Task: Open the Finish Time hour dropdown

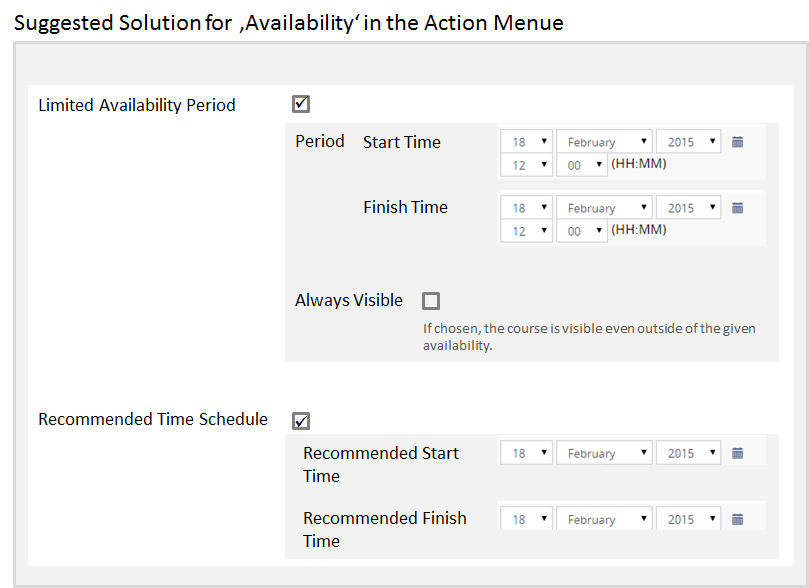Action: [527, 231]
